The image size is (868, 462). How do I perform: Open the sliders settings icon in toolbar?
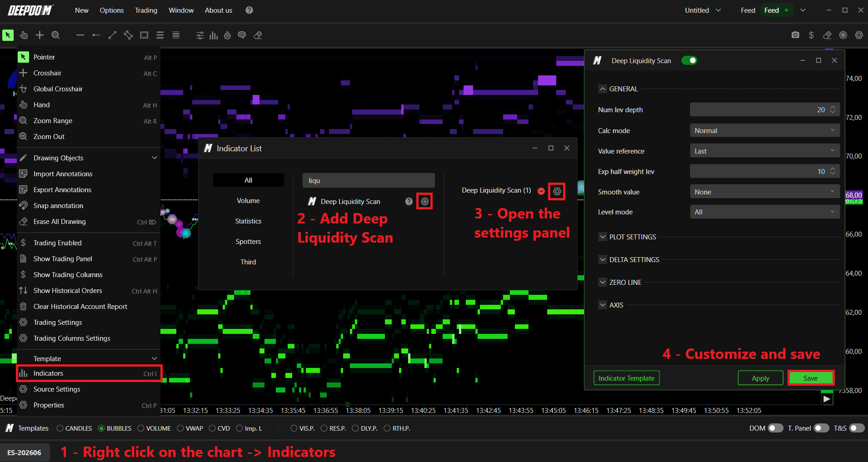tap(200, 35)
